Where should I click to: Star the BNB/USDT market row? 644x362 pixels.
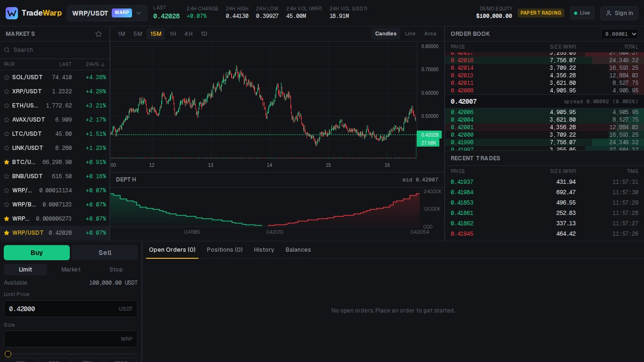click(x=7, y=176)
